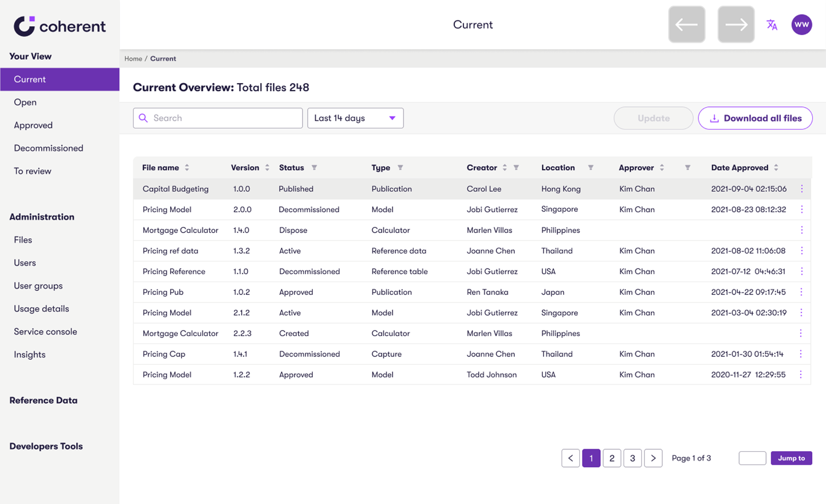Open the Location column filter icon
Viewport: 826px width, 504px height.
(591, 168)
